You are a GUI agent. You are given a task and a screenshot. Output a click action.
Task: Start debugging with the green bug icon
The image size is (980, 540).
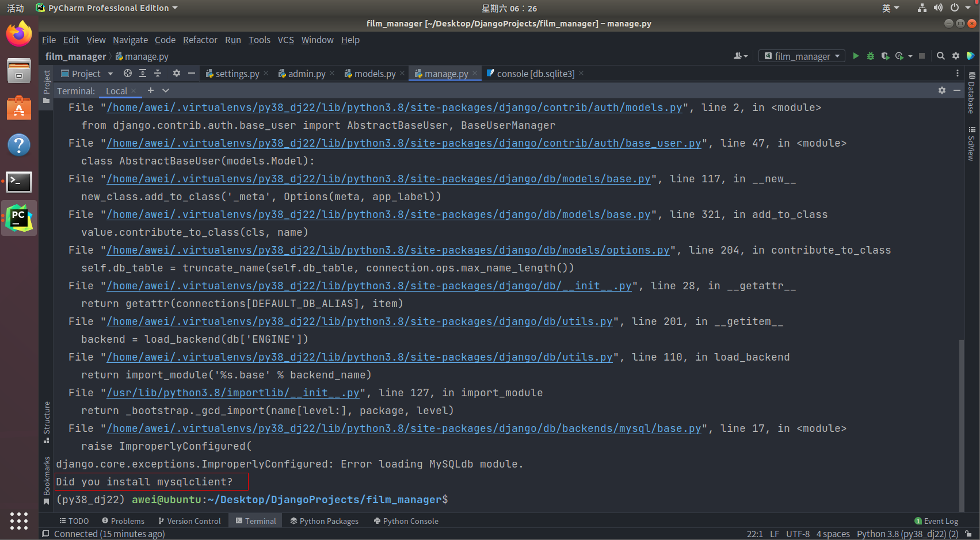click(871, 56)
